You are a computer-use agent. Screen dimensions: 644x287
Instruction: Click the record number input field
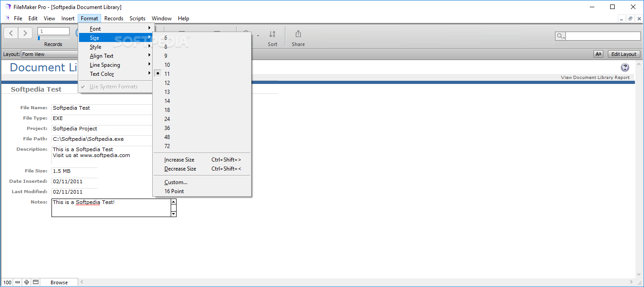point(53,31)
